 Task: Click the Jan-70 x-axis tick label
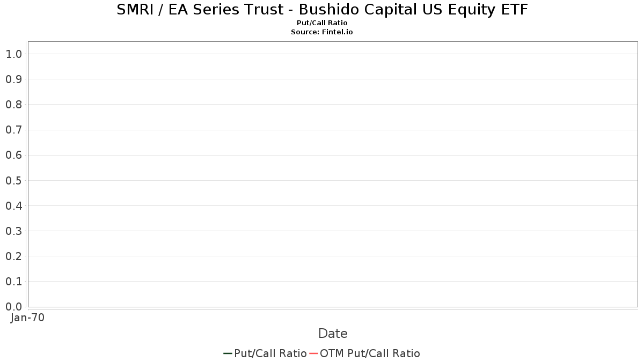[27, 317]
